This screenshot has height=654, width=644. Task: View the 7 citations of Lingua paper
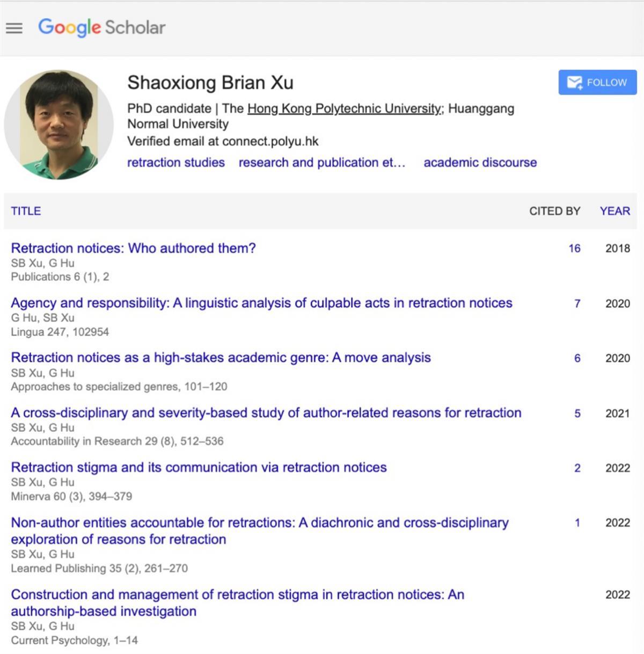pyautogui.click(x=577, y=303)
